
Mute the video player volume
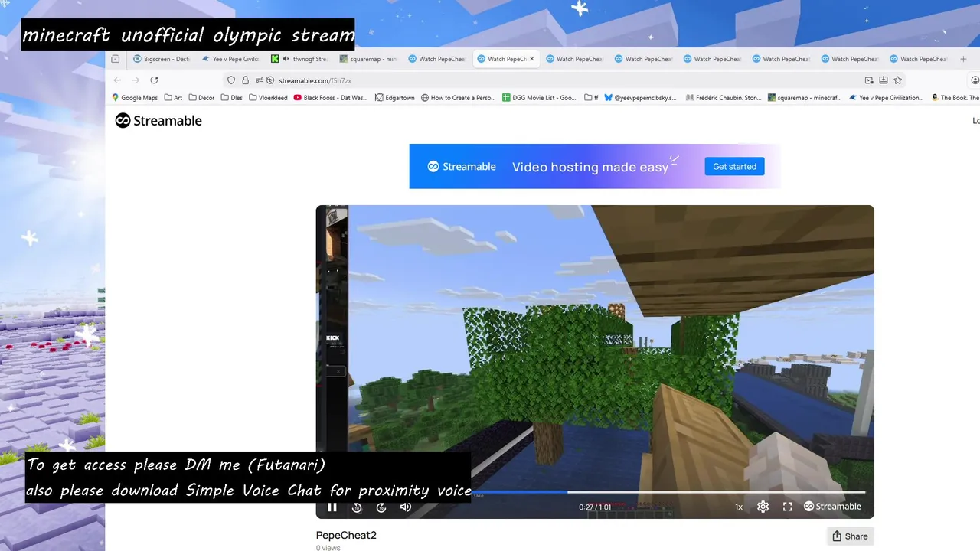click(x=406, y=507)
